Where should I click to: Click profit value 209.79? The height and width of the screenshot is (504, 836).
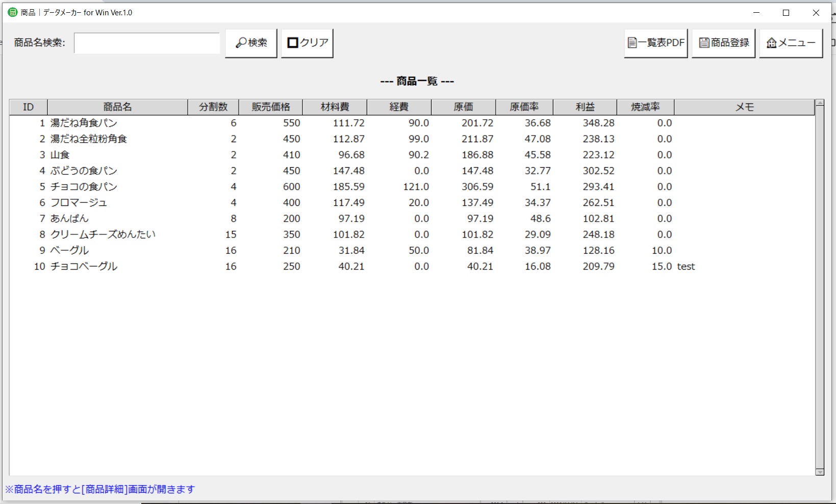[599, 266]
